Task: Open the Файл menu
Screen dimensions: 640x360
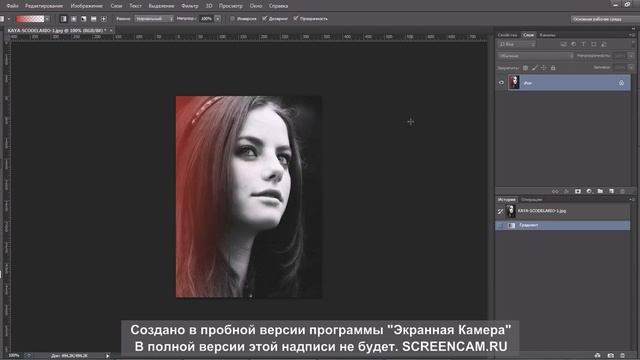Action: [12, 6]
